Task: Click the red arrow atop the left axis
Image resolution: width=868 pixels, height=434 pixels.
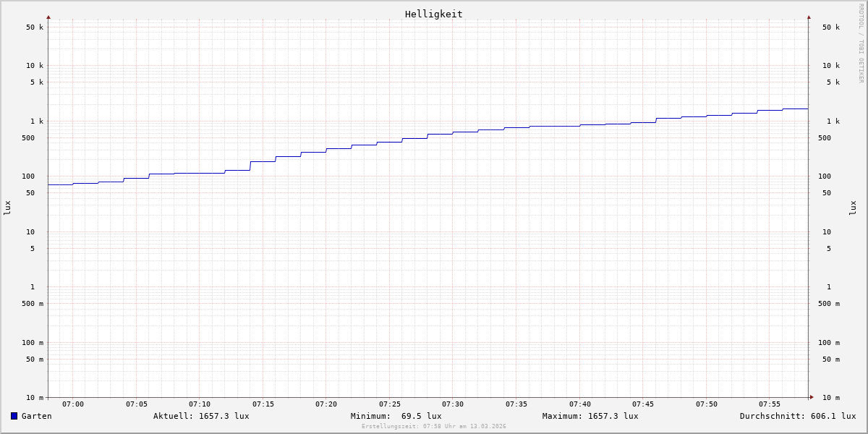Action: tap(48, 17)
